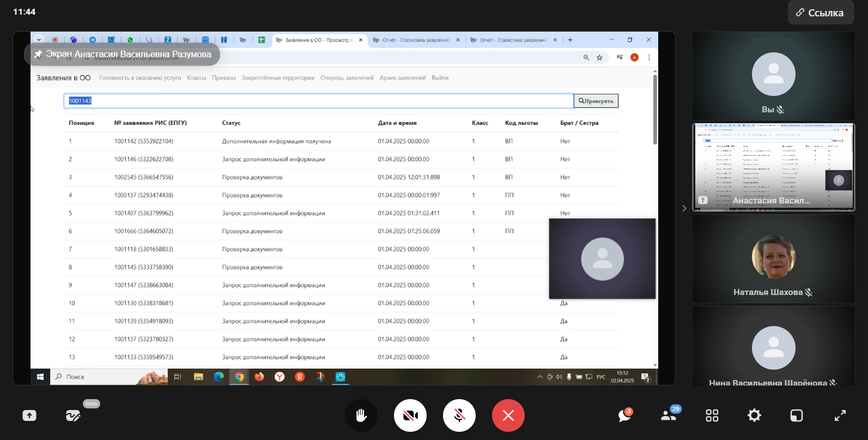Toggle the camera on

[410, 415]
